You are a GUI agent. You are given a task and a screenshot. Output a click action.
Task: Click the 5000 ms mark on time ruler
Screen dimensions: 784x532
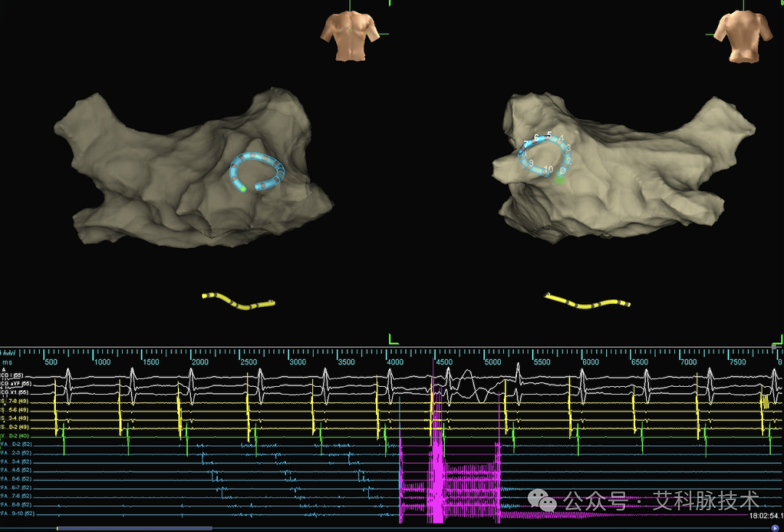493,362
